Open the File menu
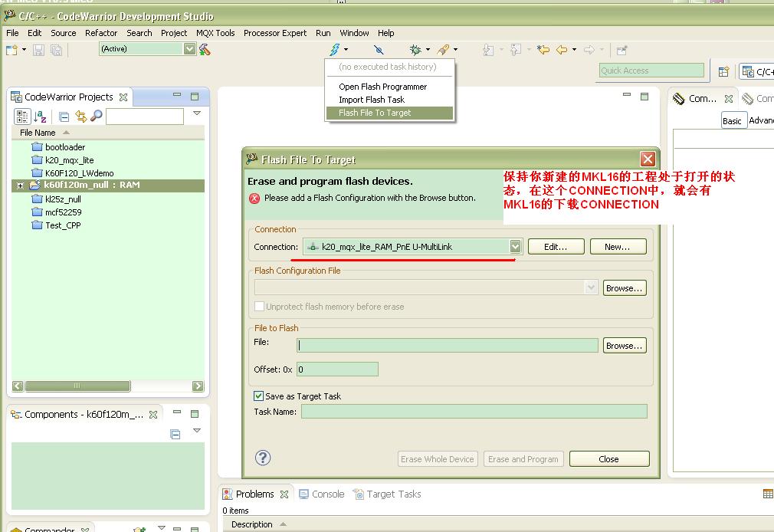This screenshot has height=532, width=774. coord(12,33)
